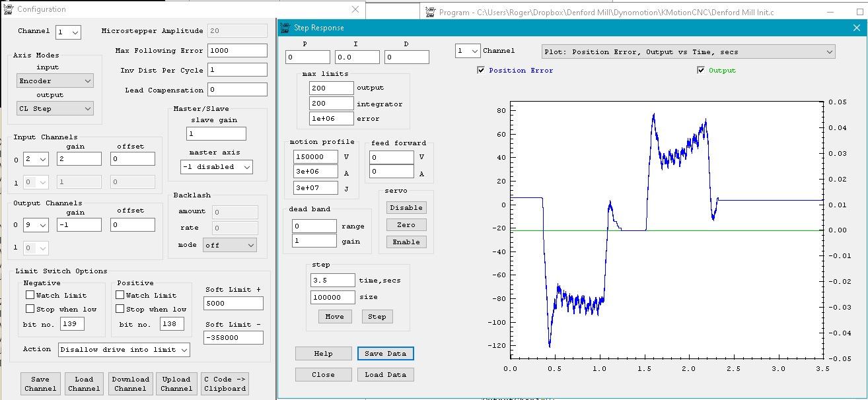The width and height of the screenshot is (868, 400).
Task: Close the Configuration window
Action: (355, 9)
